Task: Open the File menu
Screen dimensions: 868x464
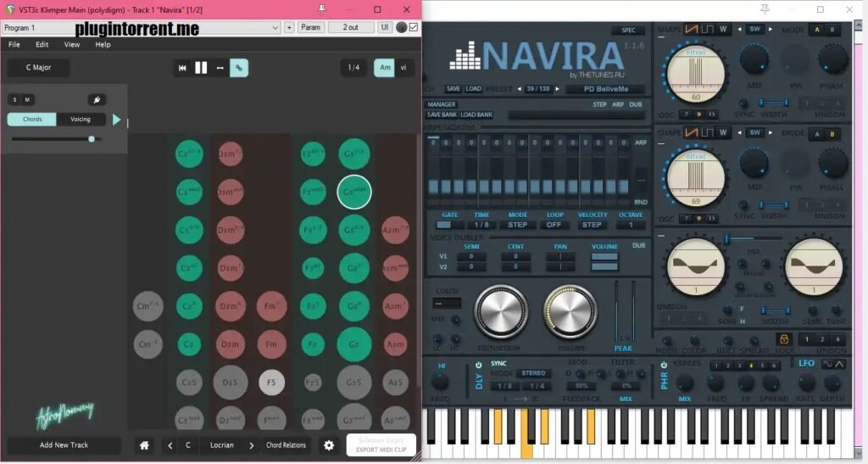Action: 14,44
